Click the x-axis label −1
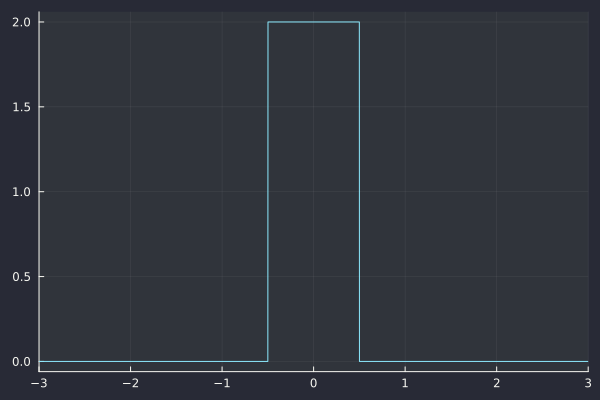This screenshot has height=400, width=600. (x=222, y=383)
